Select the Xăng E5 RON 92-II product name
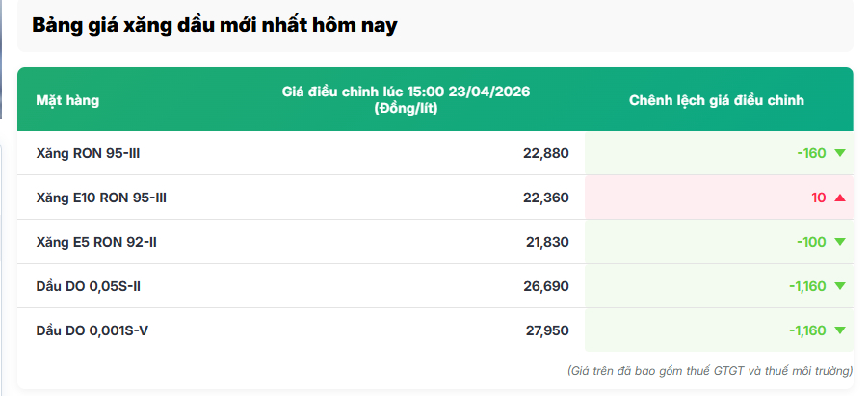This screenshot has height=396, width=868. click(96, 242)
